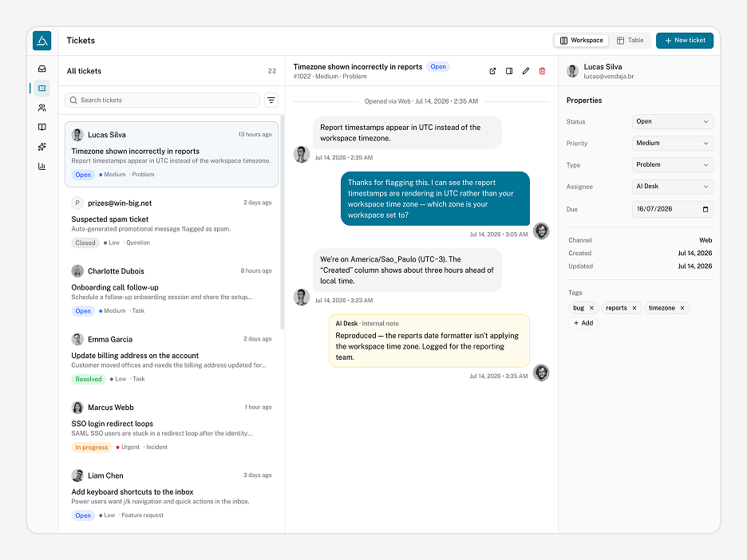
Task: Open the Reports bar chart icon
Action: pos(42,166)
